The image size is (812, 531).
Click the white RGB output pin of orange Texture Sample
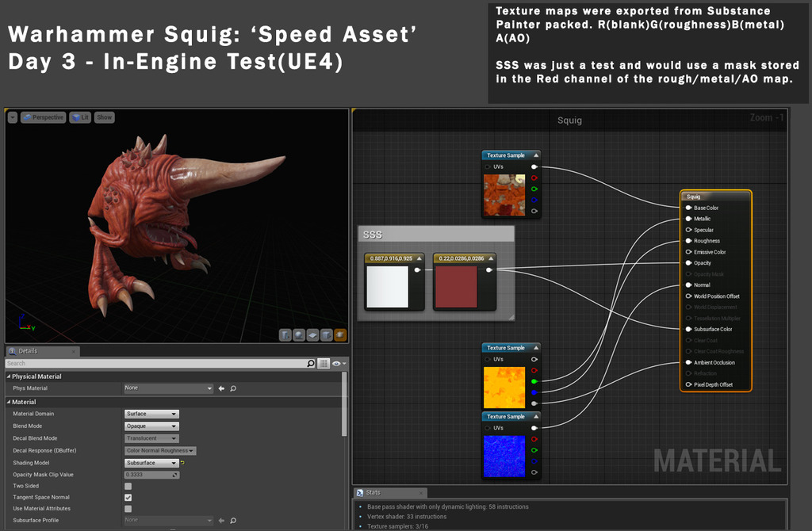pos(534,166)
